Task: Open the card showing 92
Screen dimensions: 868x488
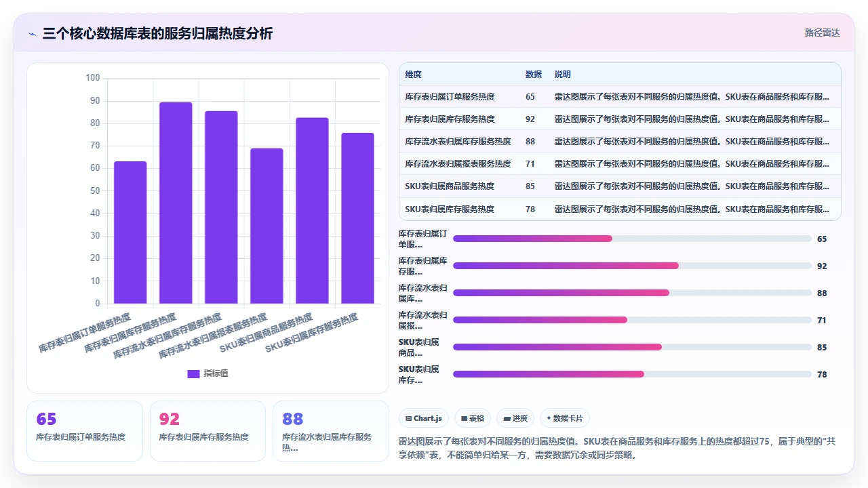Action: pos(208,431)
